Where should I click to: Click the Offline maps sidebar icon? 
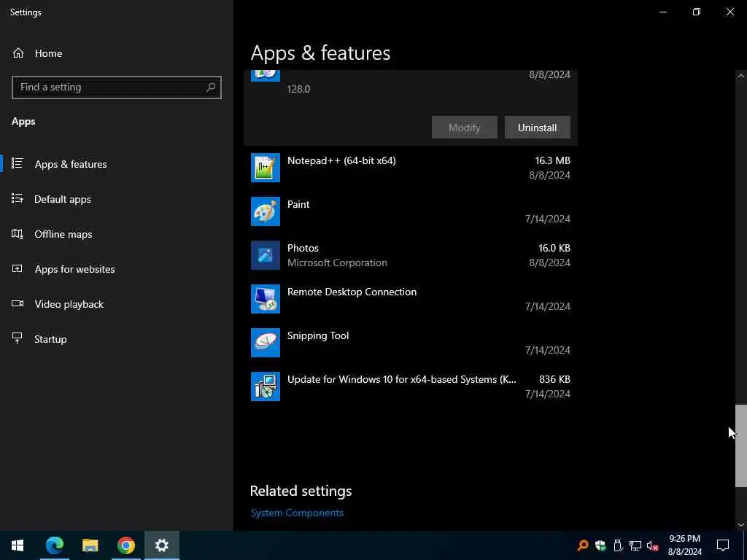coord(18,234)
